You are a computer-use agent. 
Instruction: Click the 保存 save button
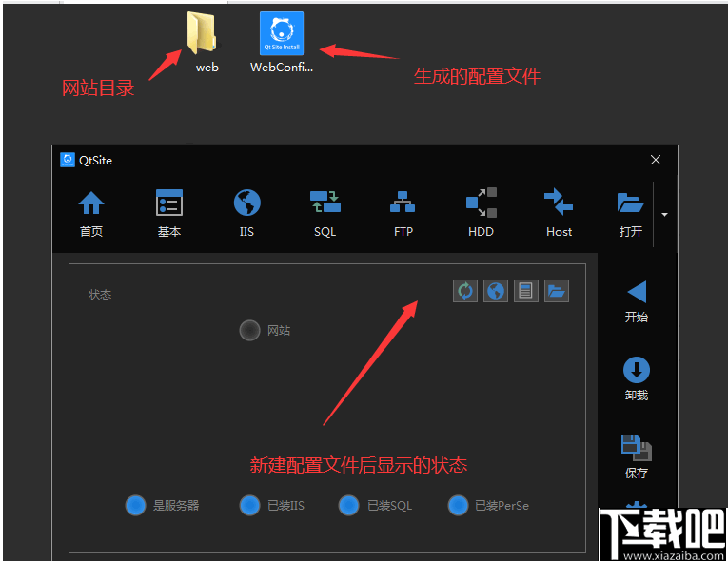click(x=637, y=456)
